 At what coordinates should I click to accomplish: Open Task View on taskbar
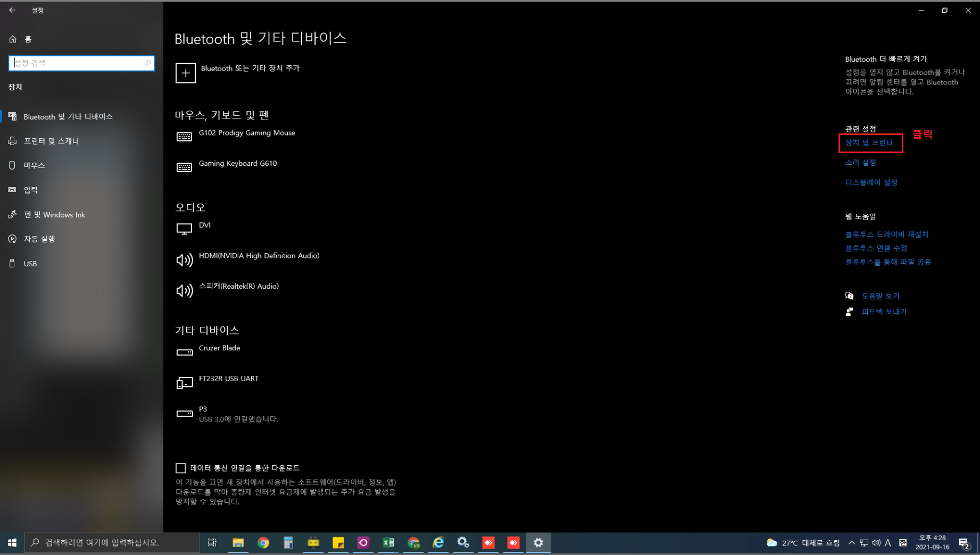212,543
